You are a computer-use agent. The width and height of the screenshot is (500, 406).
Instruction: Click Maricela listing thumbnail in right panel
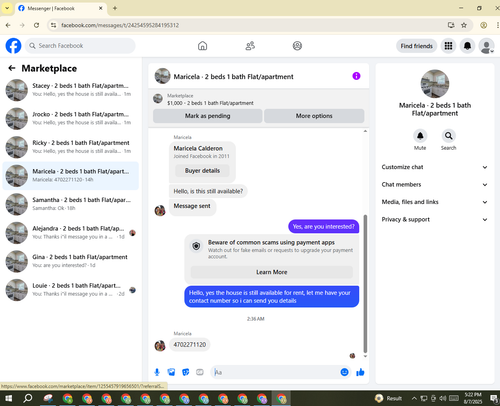coord(435,84)
